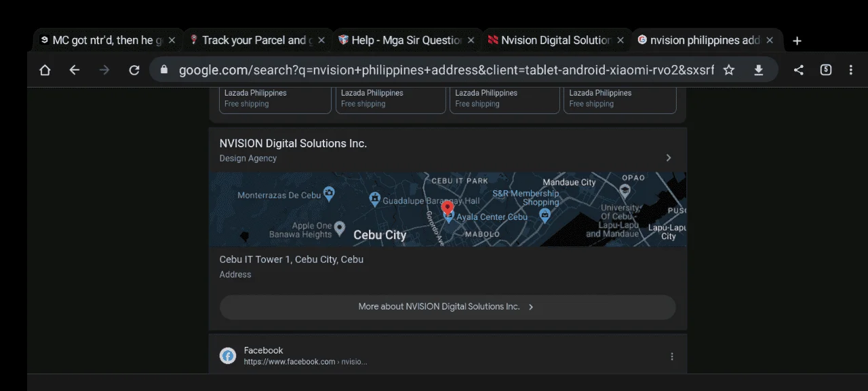Go to the browser home page
868x391 pixels.
pos(45,70)
